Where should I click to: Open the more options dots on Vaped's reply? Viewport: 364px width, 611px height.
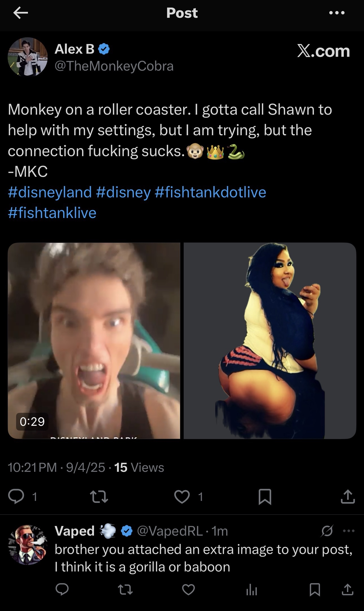(349, 531)
